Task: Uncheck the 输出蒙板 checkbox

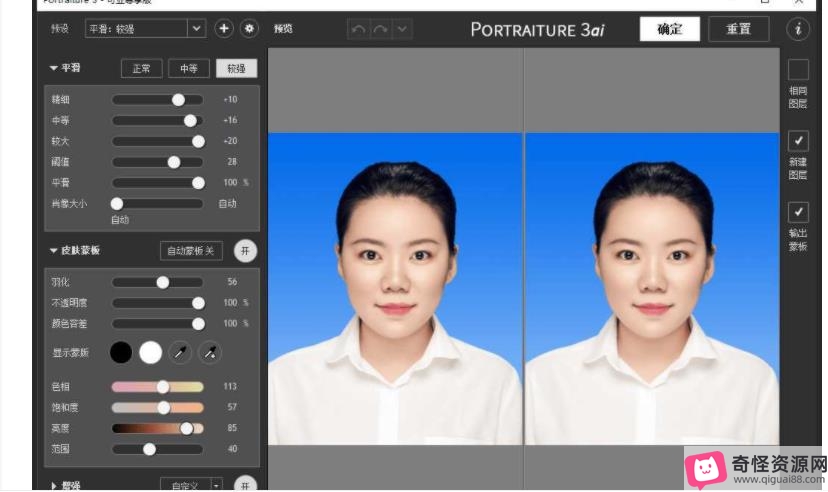Action: 798,212
